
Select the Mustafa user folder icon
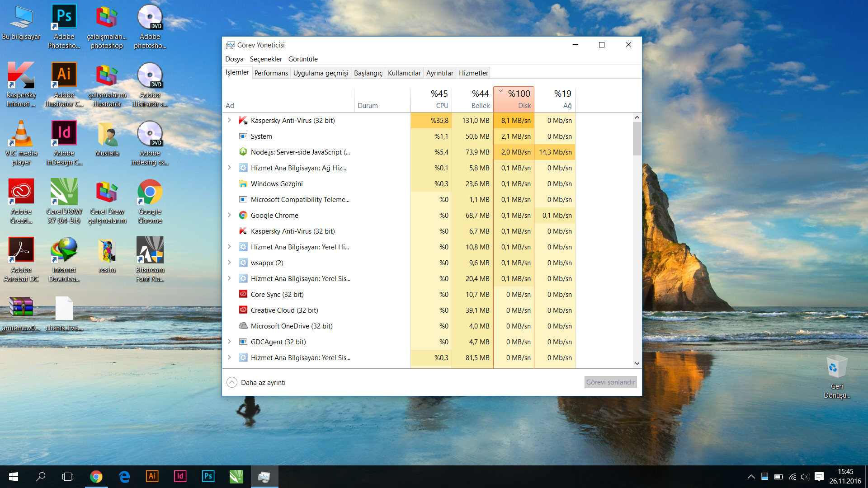(107, 139)
